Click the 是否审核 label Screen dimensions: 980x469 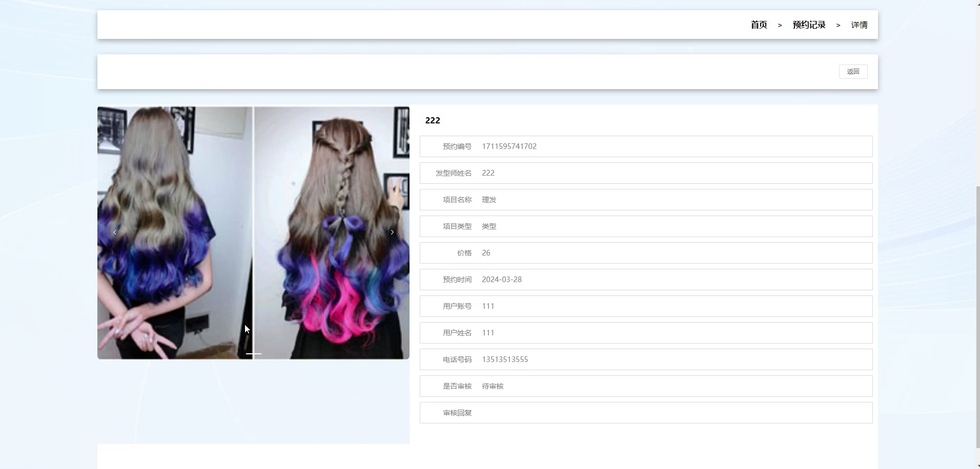457,386
